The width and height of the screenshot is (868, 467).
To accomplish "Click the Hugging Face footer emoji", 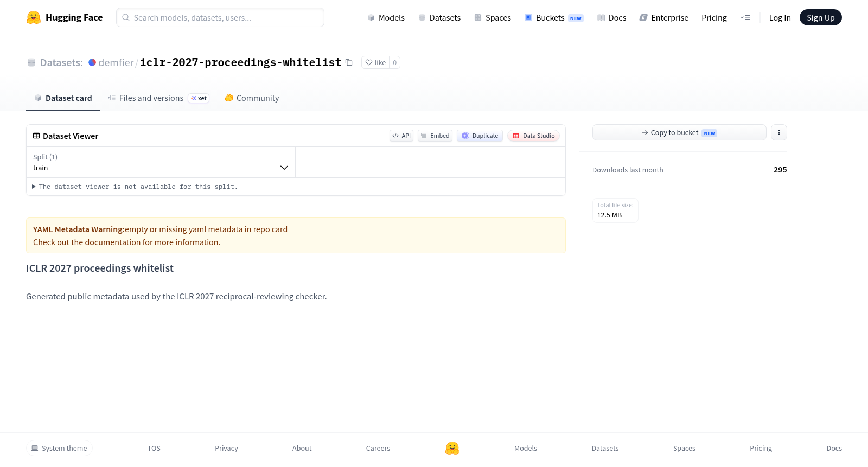I will [x=452, y=448].
